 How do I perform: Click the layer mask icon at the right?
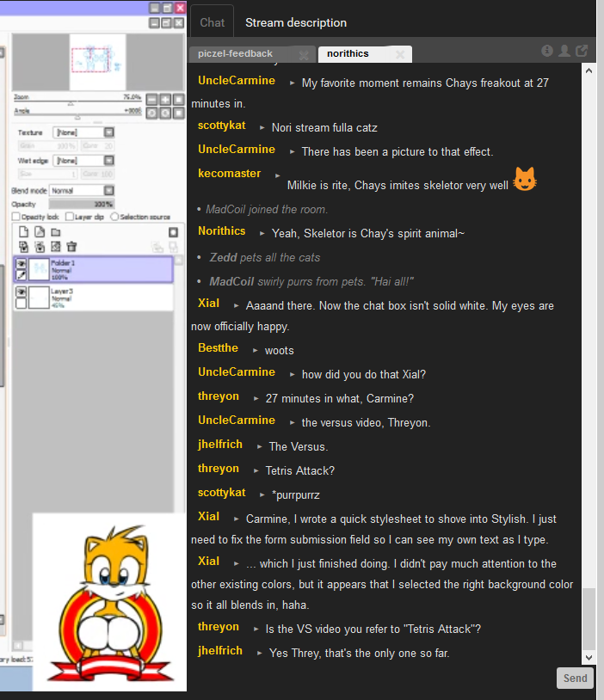(173, 232)
